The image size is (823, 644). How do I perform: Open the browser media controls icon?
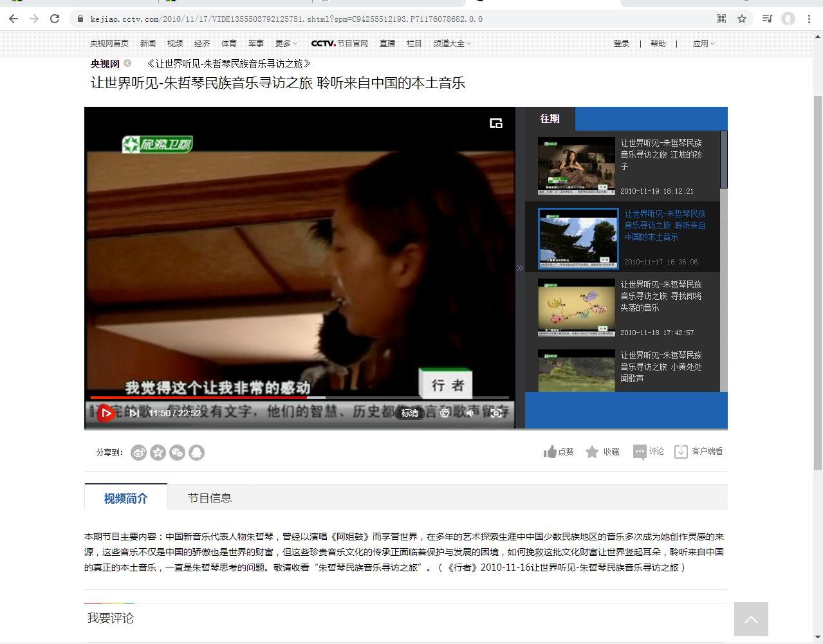point(767,19)
